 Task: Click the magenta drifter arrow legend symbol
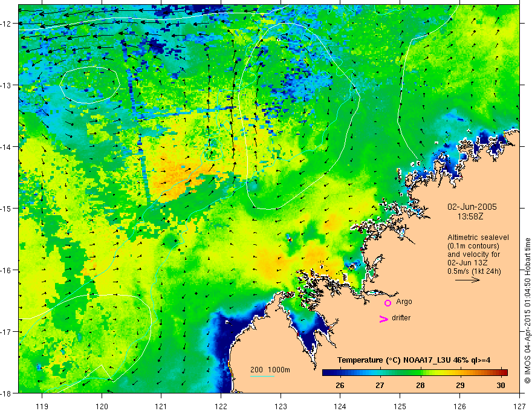click(383, 319)
